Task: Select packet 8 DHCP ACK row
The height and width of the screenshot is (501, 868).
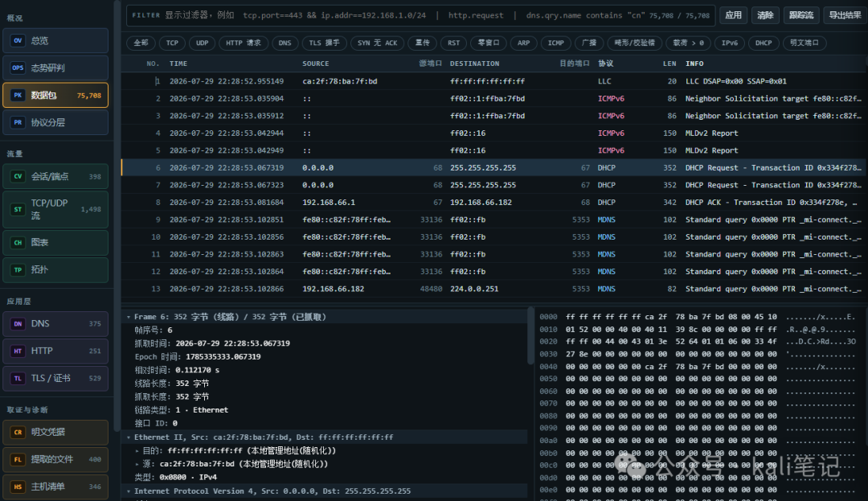Action: [493, 203]
